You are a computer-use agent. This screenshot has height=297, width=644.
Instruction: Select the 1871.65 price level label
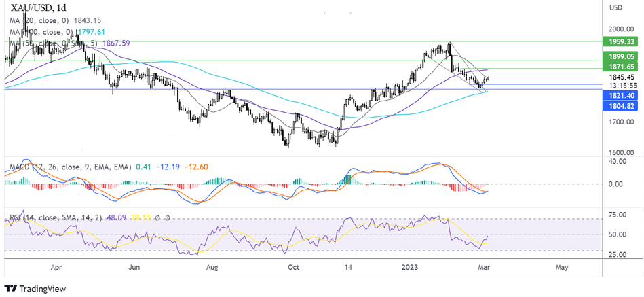pos(621,67)
